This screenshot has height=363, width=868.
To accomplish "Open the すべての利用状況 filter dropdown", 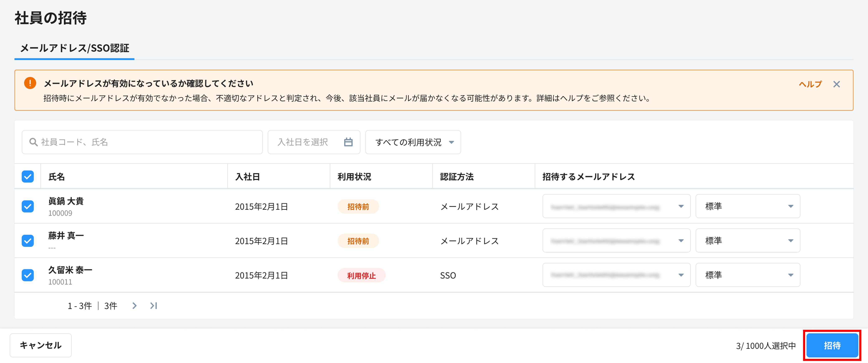I will point(413,142).
